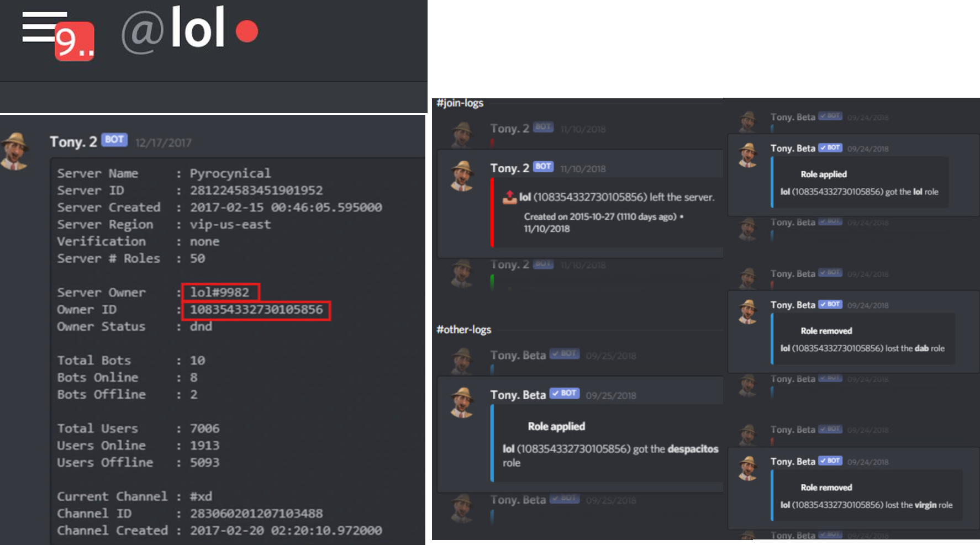Image resolution: width=980 pixels, height=545 pixels.
Task: Open the @lol channel title
Action: 173,28
